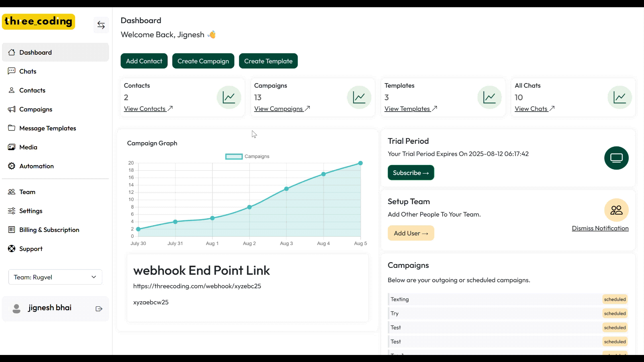Viewport: 644px width, 362px height.
Task: Open Chats in the sidebar
Action: coord(28,71)
